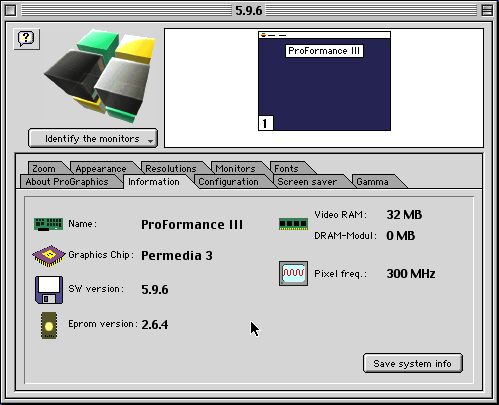Click the 0 MB DRAM-Modul value
Screen dimensions: 499x405
400,236
